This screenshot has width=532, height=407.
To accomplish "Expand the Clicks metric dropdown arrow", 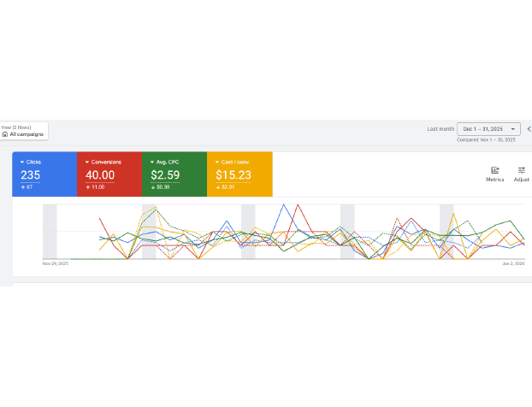I will coord(22,162).
